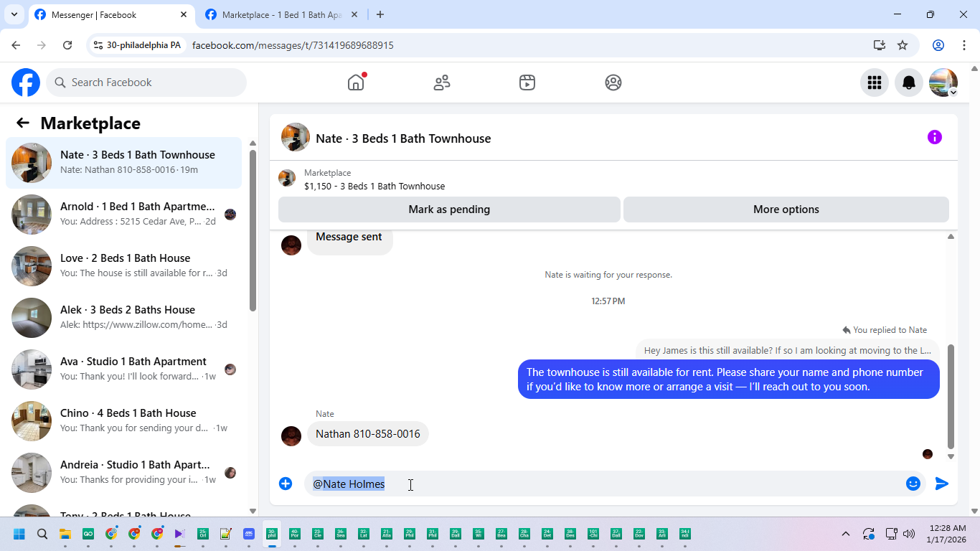Viewport: 980px width, 551px height.
Task: Select Ava Studio 1 Bath Apartment chat
Action: pos(124,369)
